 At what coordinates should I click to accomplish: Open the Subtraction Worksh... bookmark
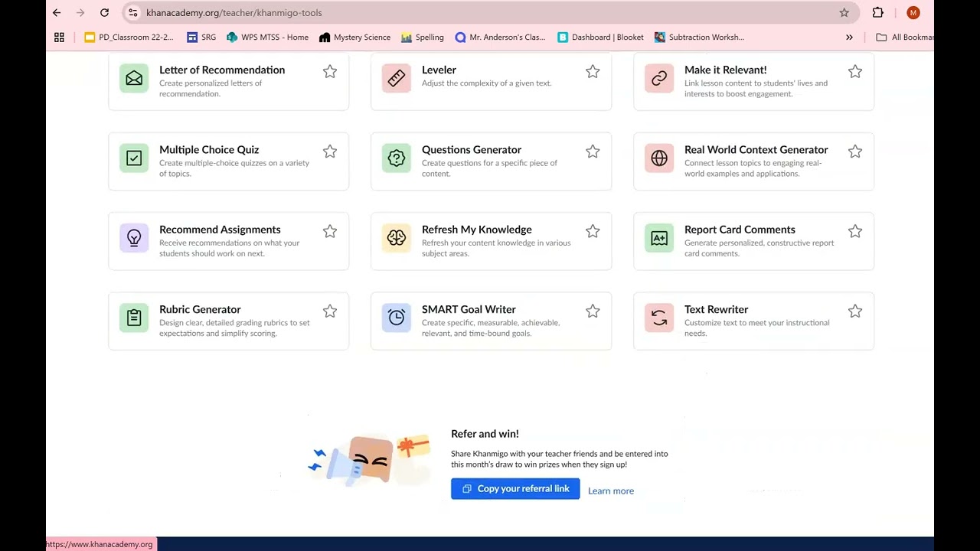point(699,37)
